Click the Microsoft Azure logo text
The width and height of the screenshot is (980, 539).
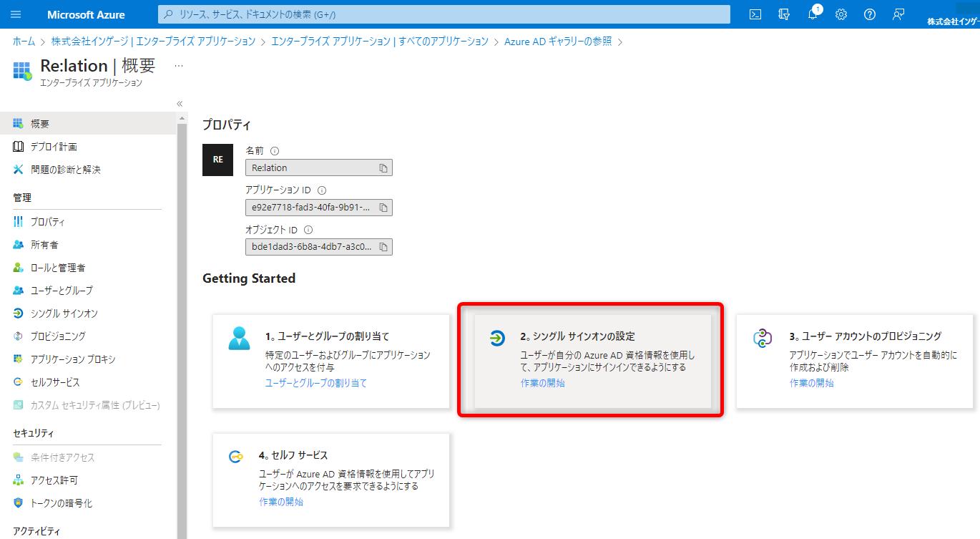[86, 14]
